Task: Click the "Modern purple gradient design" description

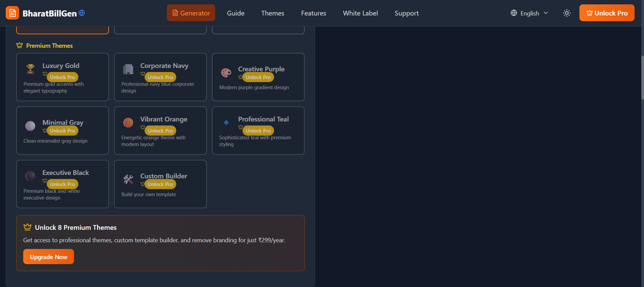Action: [254, 87]
